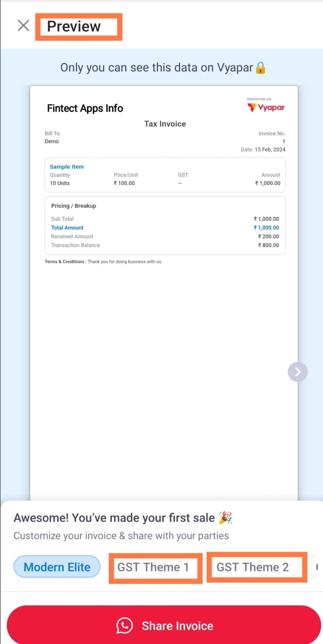Click the Transaction Balance amount of ₹800.00
The width and height of the screenshot is (323, 644).
tap(268, 245)
